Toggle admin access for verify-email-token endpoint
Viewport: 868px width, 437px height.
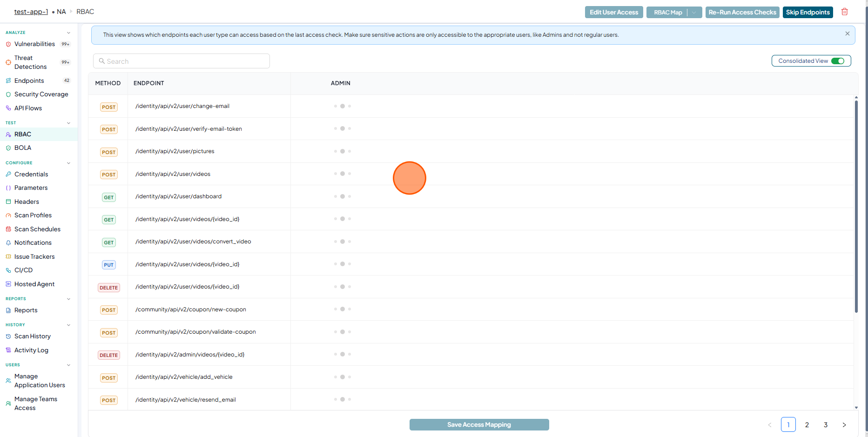(343, 128)
